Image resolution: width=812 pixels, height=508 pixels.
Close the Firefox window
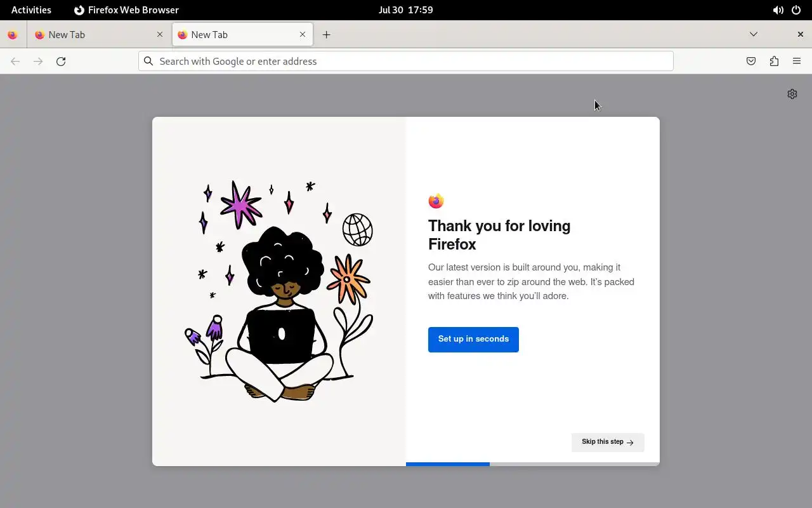coord(801,34)
